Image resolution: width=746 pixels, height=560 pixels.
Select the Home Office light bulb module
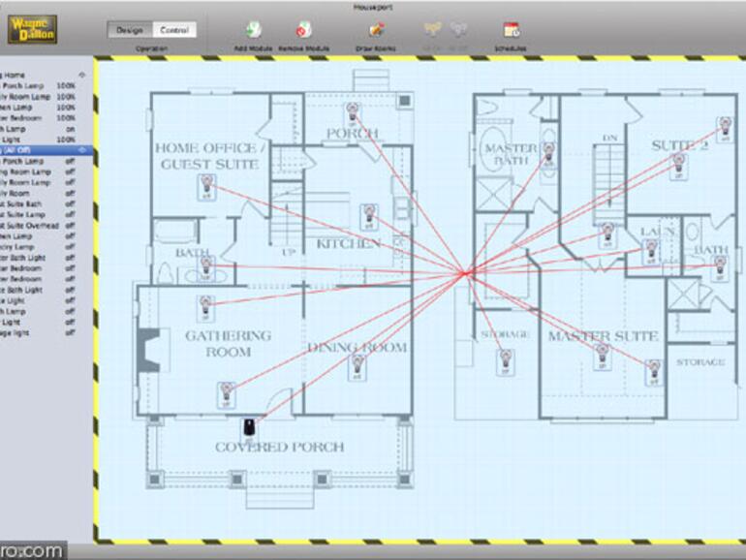point(206,187)
